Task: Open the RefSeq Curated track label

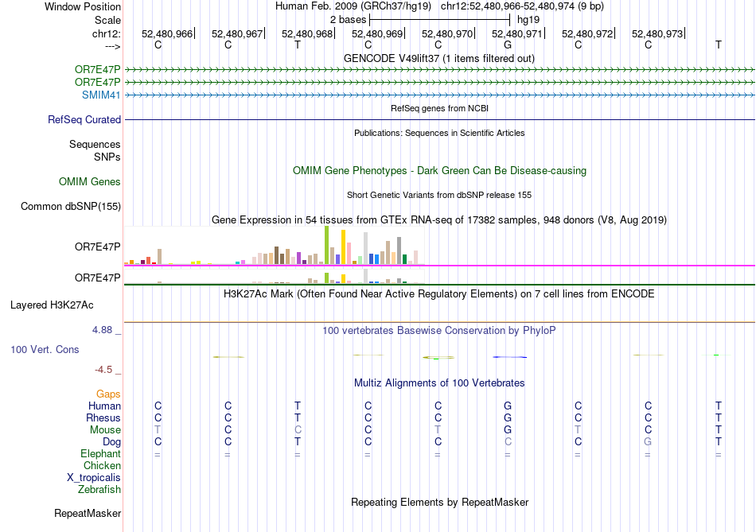Action: (84, 119)
